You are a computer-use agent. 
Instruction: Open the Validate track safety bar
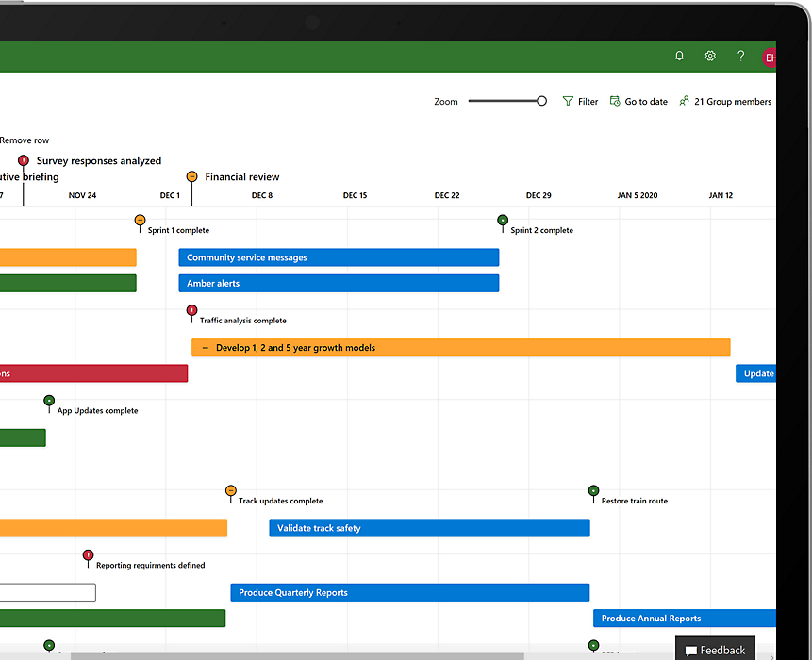[428, 528]
